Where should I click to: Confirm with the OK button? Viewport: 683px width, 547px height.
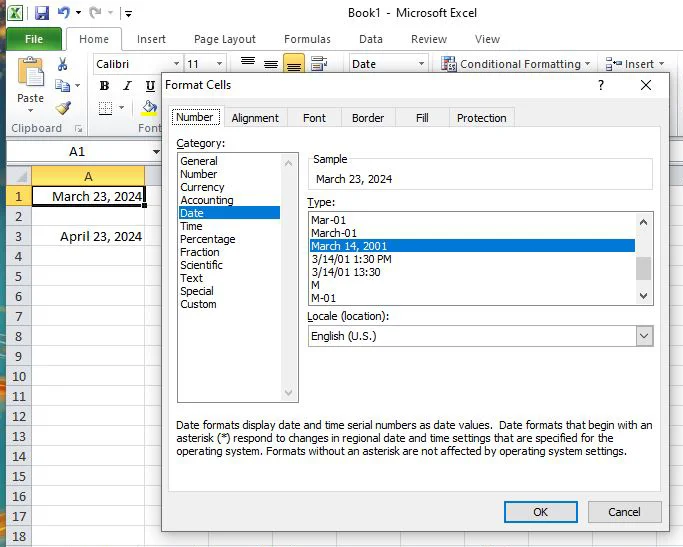tap(541, 512)
